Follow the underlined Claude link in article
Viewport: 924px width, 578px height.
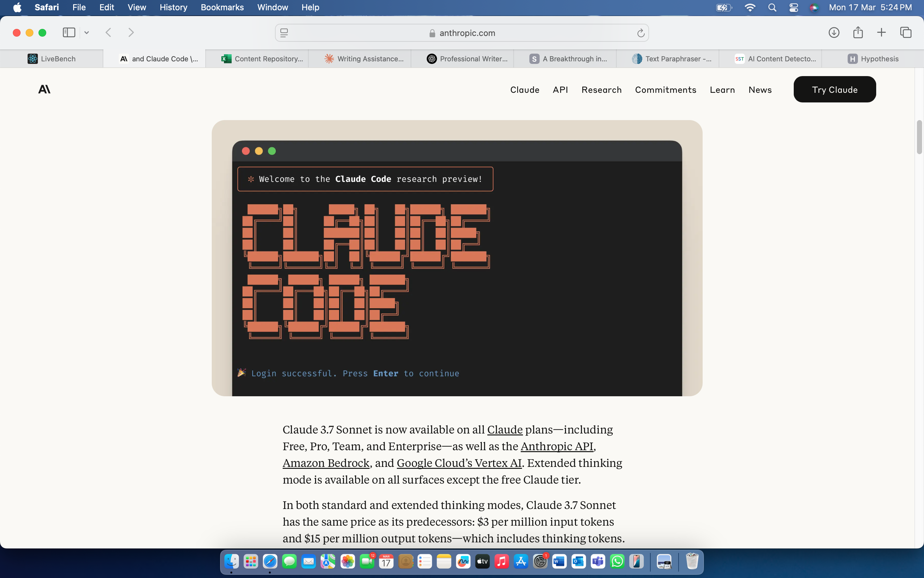505,430
